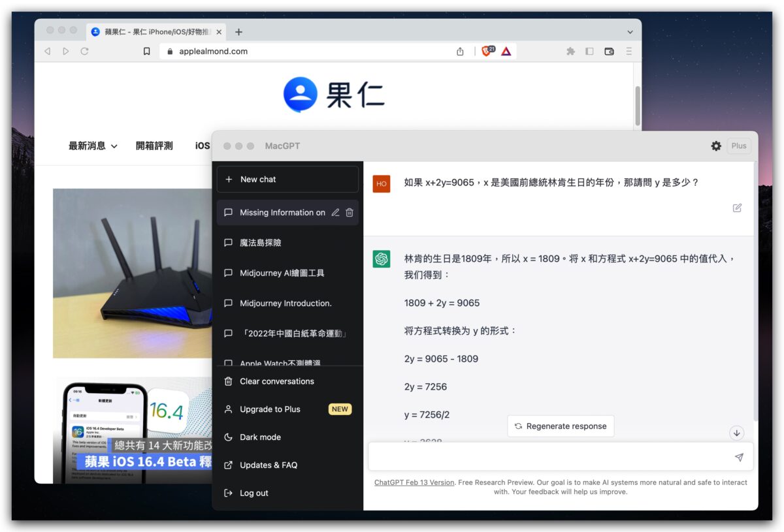Open the Missing Information on conversation
784x532 pixels.
coord(287,212)
